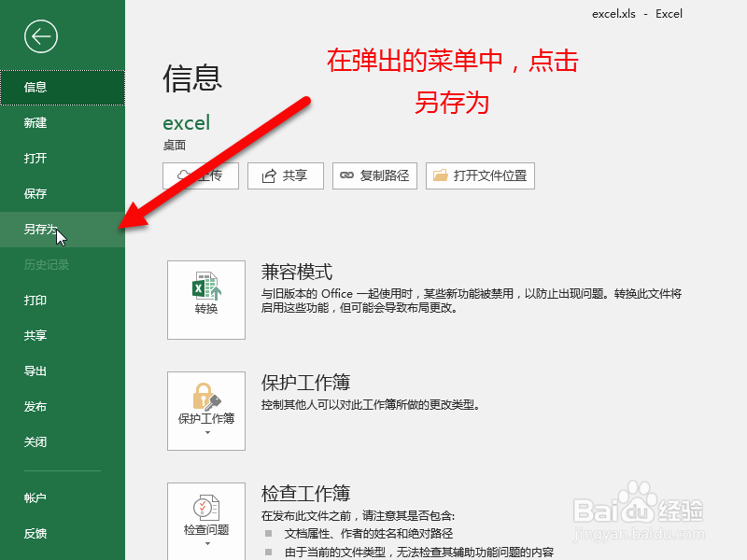Select 另存为 in the left menu

click(x=63, y=230)
